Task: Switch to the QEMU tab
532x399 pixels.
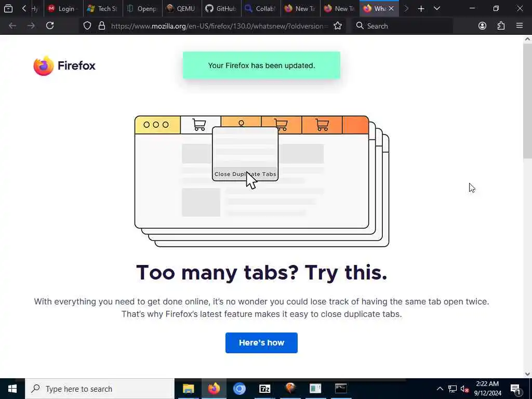Action: 181,8
